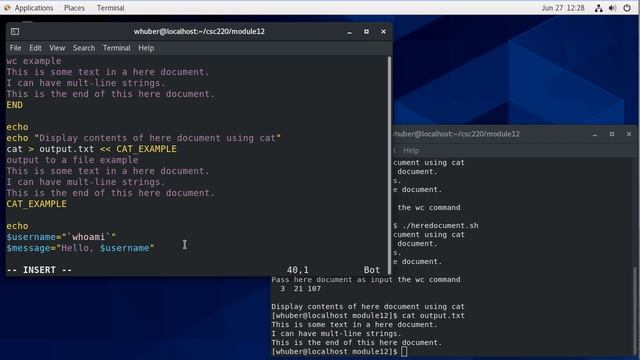Click the background terminal's vertical scrollbar

634,310
